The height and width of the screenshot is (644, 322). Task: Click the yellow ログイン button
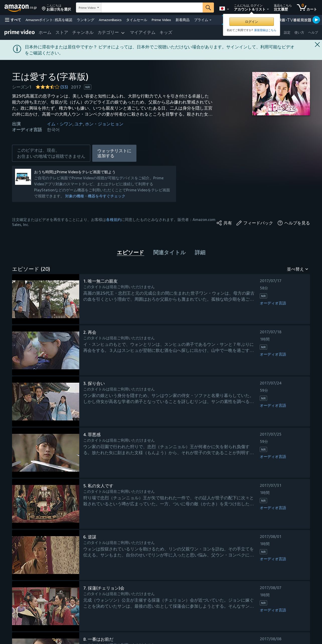point(252,22)
